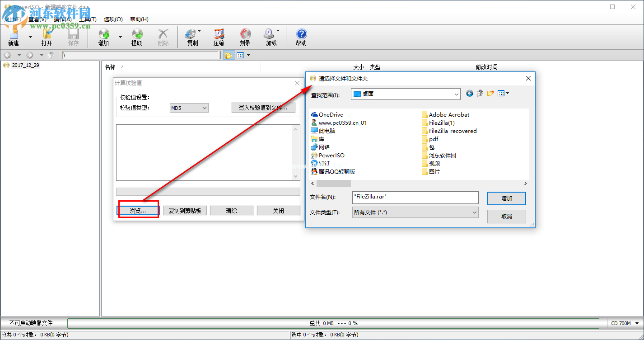Click the 文件名 input field

point(415,197)
